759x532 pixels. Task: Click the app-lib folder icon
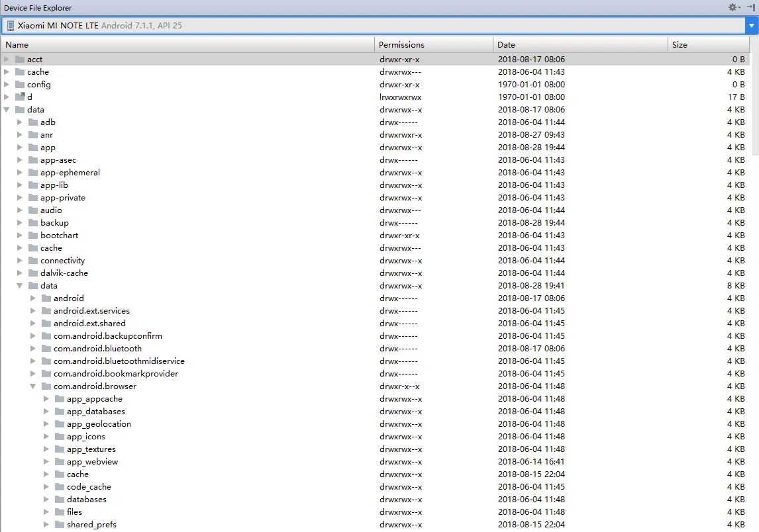[33, 185]
